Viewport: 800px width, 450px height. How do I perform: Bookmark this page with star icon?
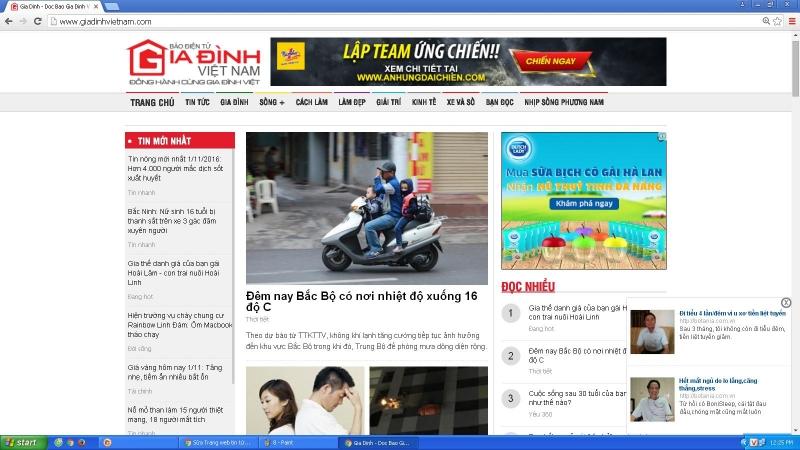(x=777, y=21)
